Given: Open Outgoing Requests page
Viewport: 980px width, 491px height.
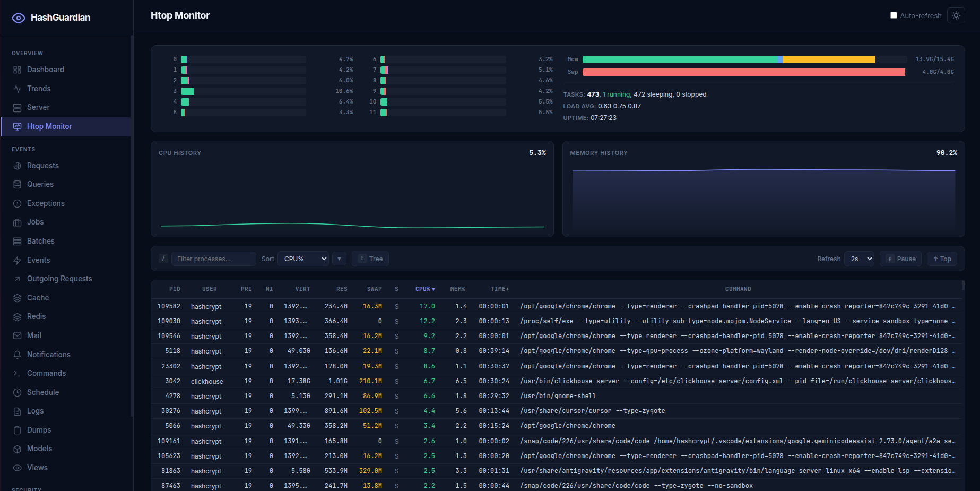Looking at the screenshot, I should [66, 279].
